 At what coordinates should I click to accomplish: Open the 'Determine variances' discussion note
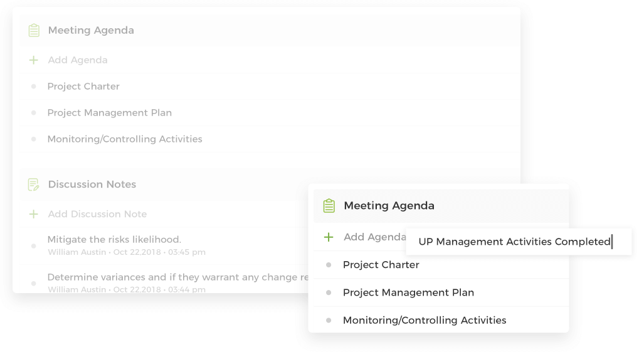pyautogui.click(x=178, y=277)
